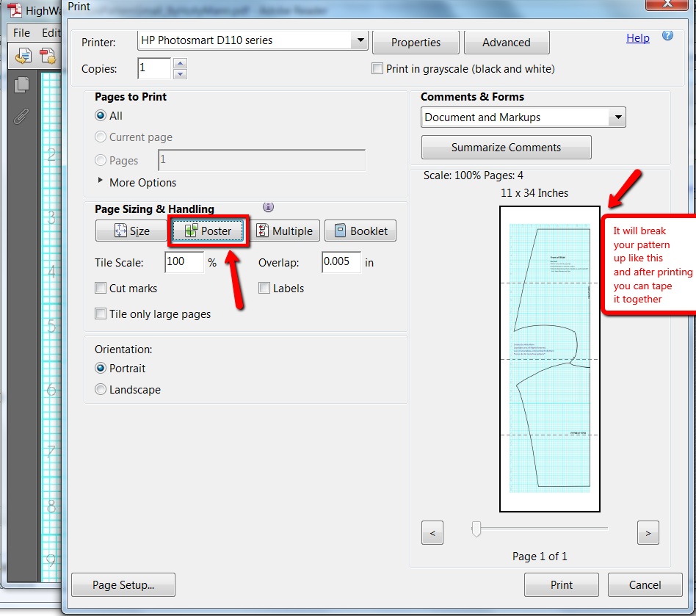Select the Booklet printing mode
Screen dimensions: 696x616
[x=360, y=231]
